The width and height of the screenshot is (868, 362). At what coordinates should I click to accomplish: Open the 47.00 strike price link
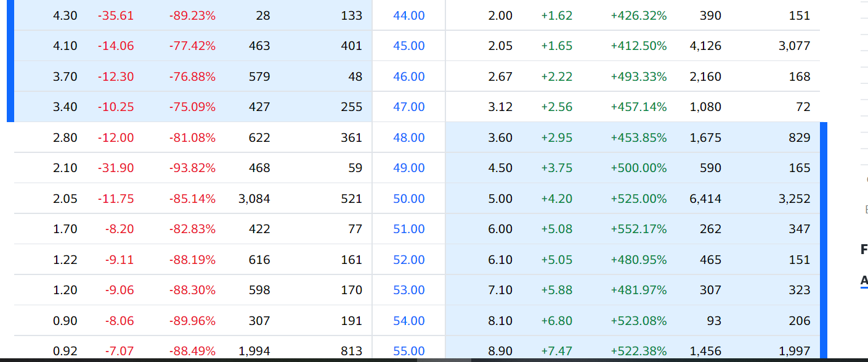pos(409,107)
